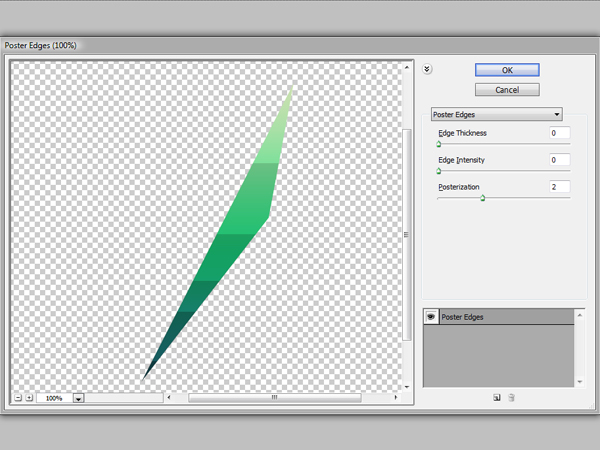Click the Edge Thickness label

(462, 133)
